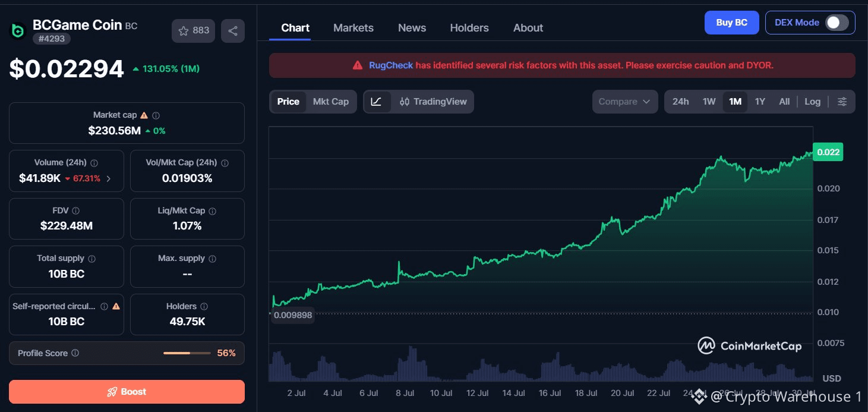The image size is (868, 412).
Task: Open the Self-reported circulating supply info icon
Action: click(x=104, y=306)
